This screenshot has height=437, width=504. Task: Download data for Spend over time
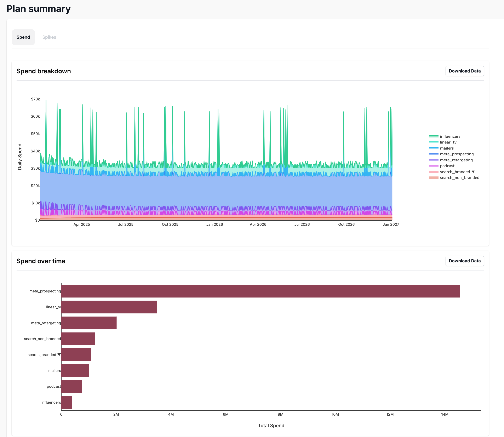pyautogui.click(x=464, y=261)
